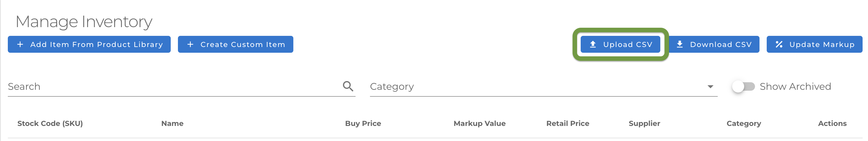Toggle the Show Archived switch

[743, 86]
